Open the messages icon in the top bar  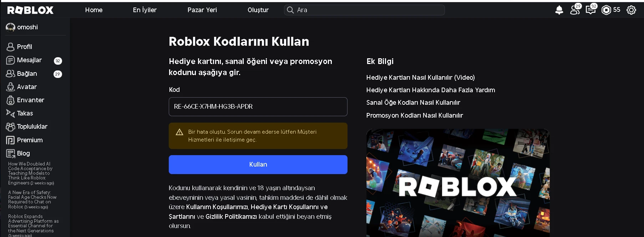pos(591,10)
